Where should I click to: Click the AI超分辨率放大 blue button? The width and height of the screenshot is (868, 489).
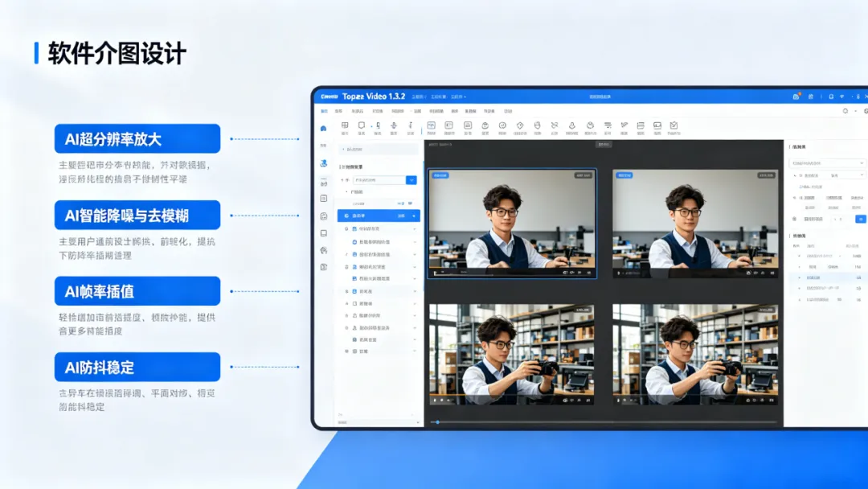point(137,138)
